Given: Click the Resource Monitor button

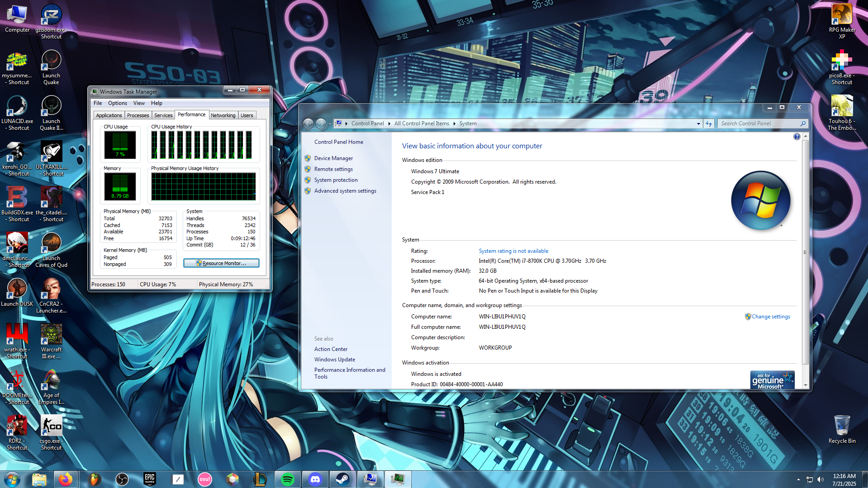Looking at the screenshot, I should [x=221, y=263].
